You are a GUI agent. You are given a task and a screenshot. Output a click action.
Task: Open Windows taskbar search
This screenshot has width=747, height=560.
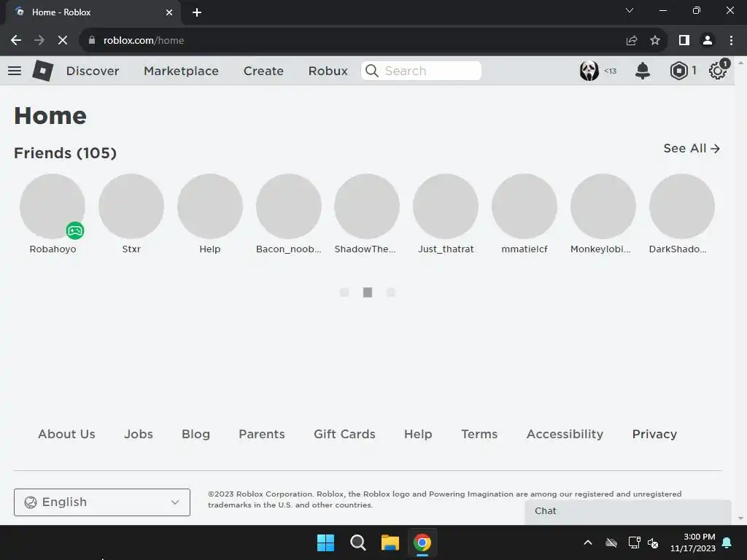357,542
